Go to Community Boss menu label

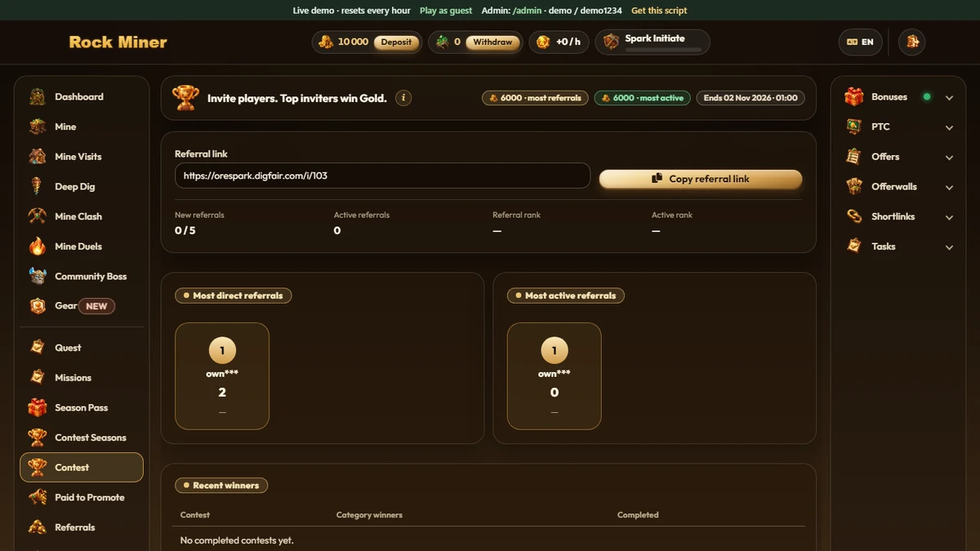91,276
